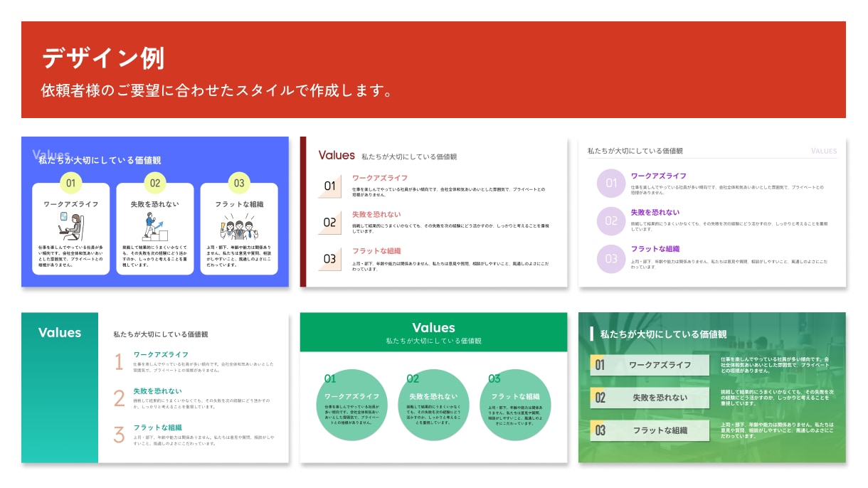Image resolution: width=868 pixels, height=488 pixels.
Task: Click white description beside 03 on photo-background slide
Action: pos(777,430)
